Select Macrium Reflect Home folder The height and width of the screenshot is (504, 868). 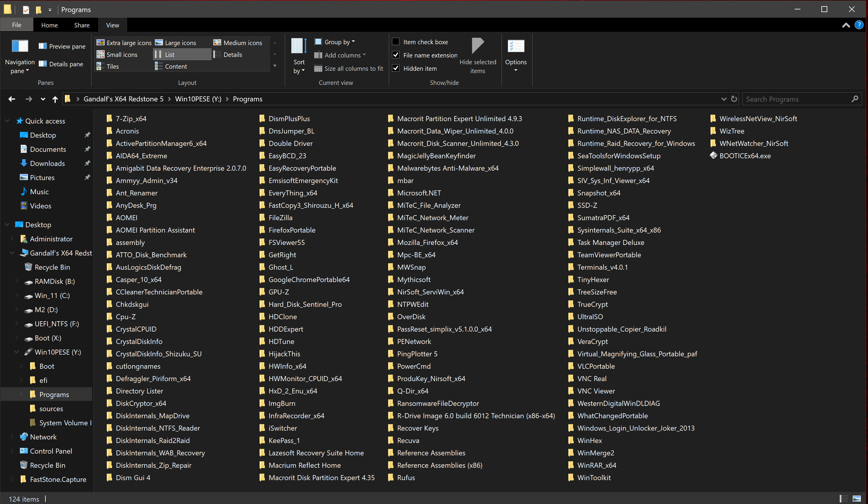point(300,465)
